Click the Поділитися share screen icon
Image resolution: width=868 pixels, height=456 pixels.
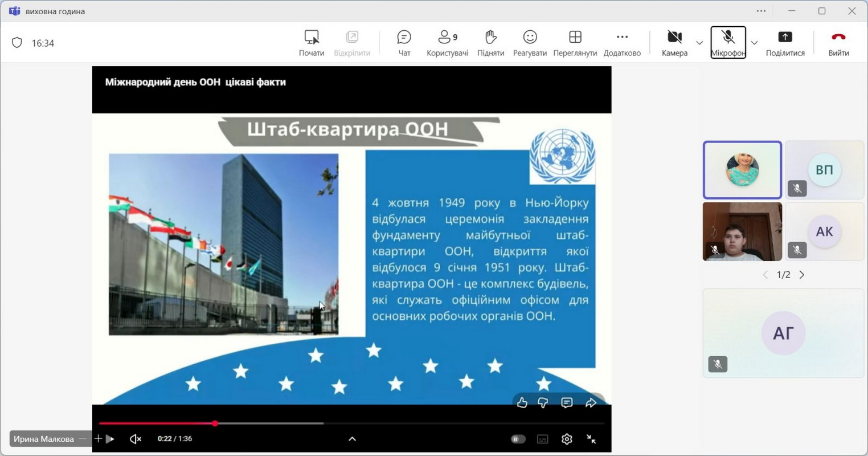tap(785, 38)
